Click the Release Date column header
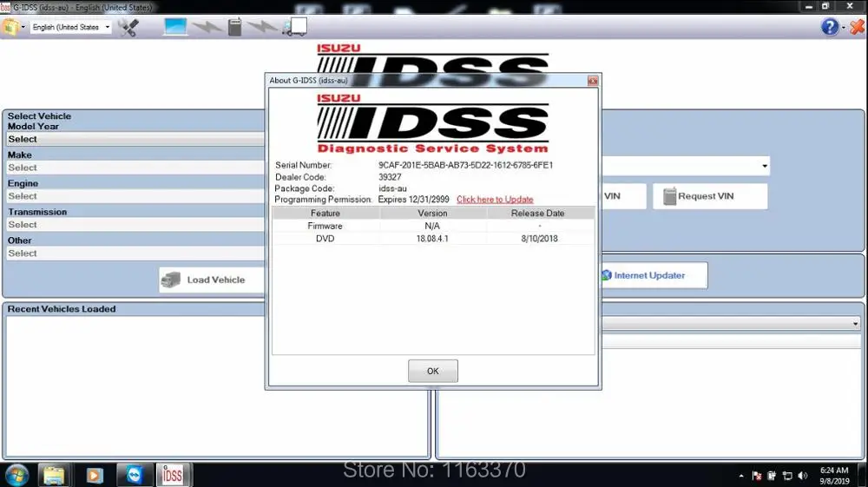The height and width of the screenshot is (487, 868). click(537, 213)
